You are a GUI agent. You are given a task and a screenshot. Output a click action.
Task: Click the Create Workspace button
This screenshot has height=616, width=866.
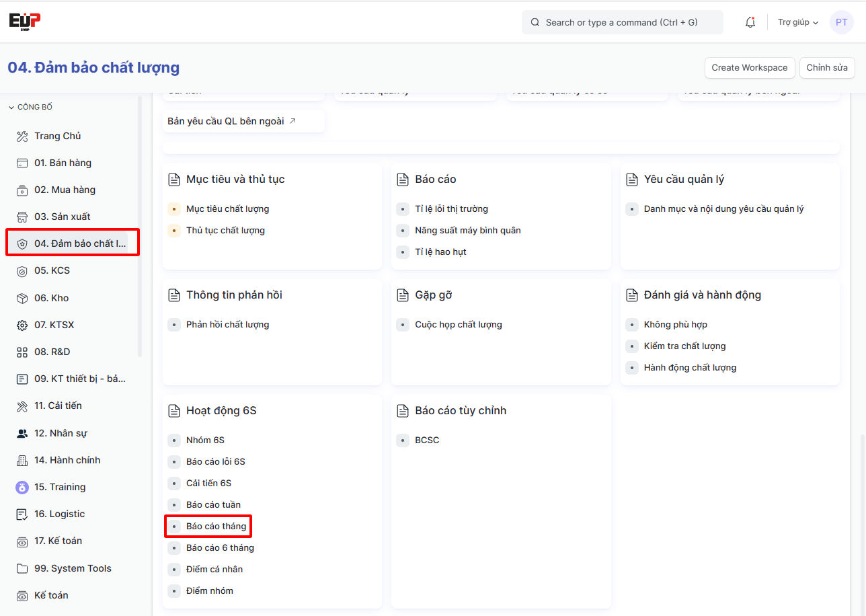[749, 68]
